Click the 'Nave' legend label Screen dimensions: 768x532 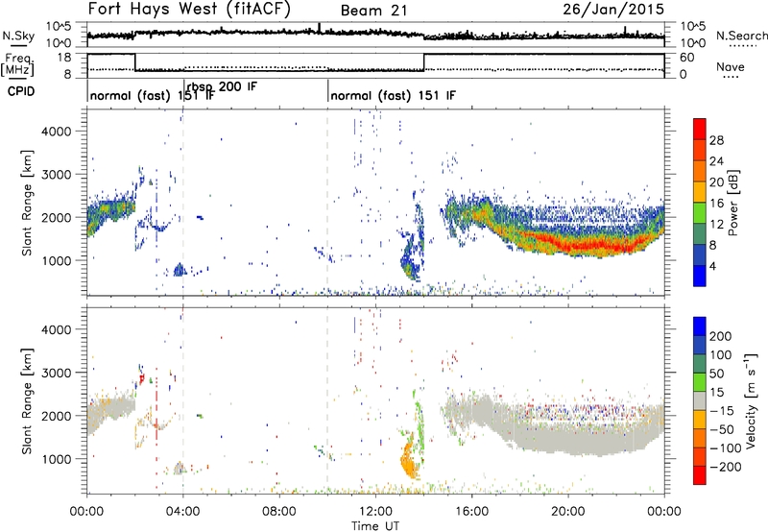(731, 66)
